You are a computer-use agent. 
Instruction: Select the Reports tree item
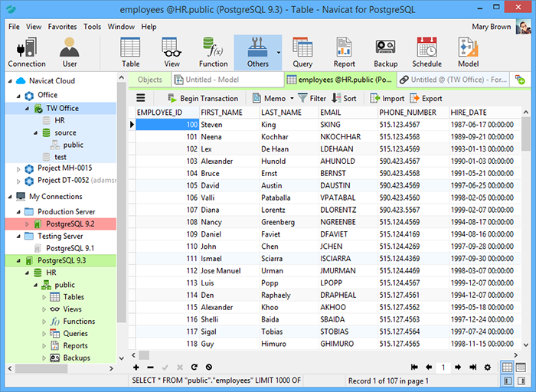pyautogui.click(x=75, y=346)
